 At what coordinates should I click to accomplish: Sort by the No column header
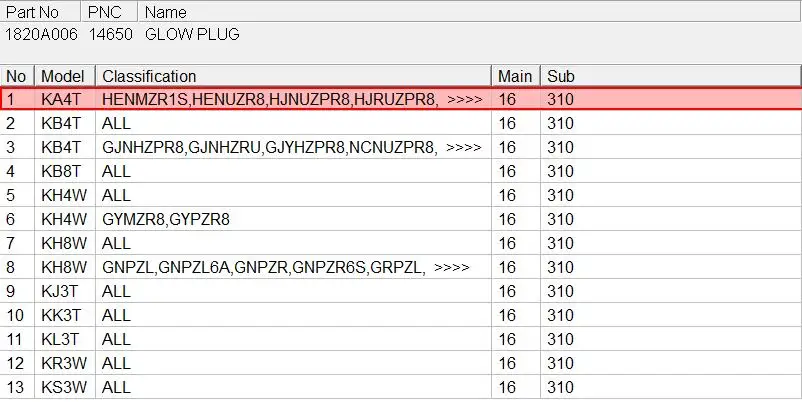(17, 76)
